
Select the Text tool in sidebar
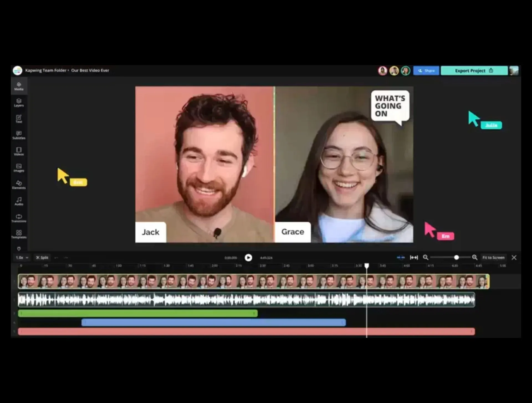click(x=19, y=119)
